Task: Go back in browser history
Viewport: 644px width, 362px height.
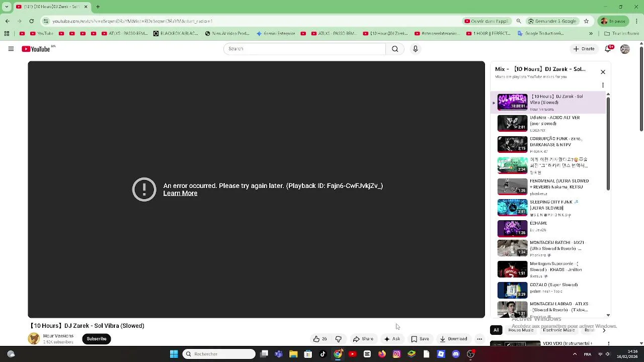Action: coord(7,21)
